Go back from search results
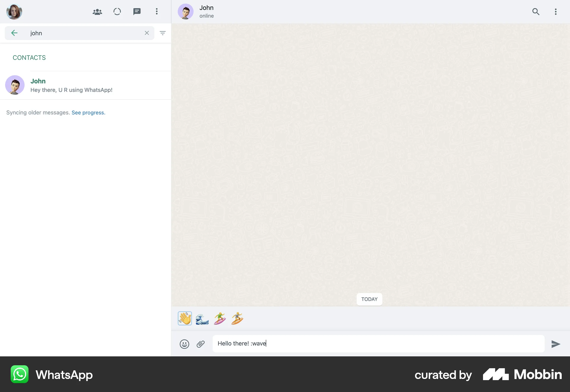This screenshot has height=392, width=570. (x=14, y=33)
